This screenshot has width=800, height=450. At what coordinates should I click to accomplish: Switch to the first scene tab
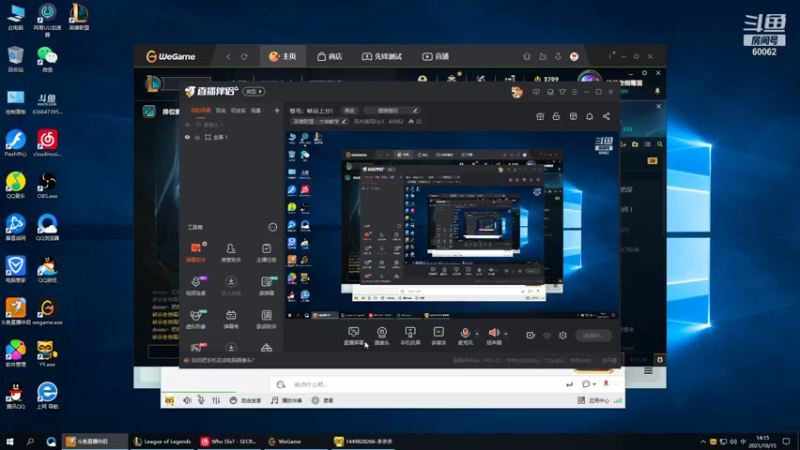click(200, 110)
